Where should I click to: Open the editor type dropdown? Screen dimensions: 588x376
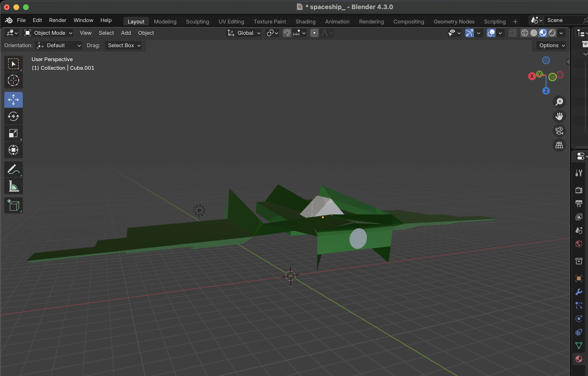click(12, 33)
